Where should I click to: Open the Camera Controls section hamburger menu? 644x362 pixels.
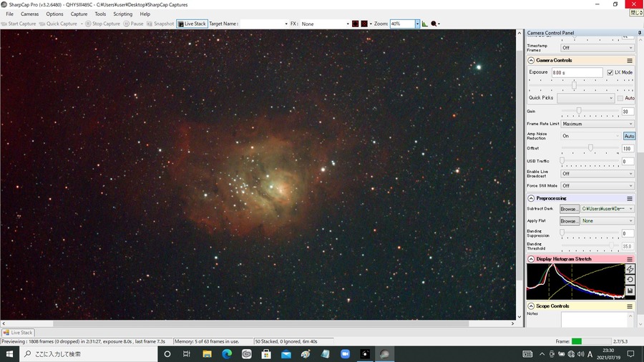coord(629,60)
